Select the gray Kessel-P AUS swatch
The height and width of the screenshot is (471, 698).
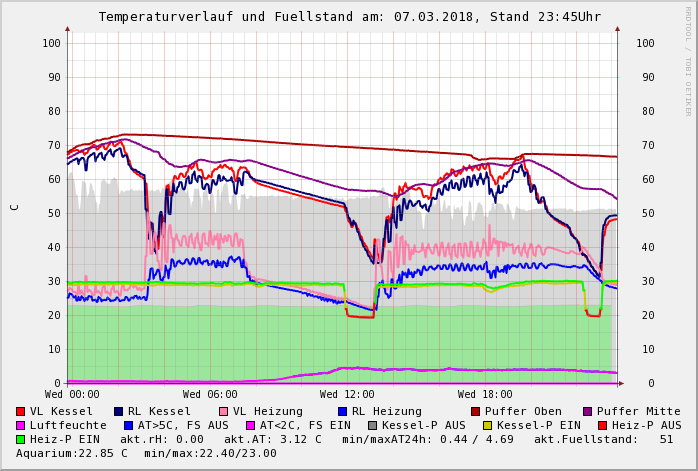click(370, 425)
